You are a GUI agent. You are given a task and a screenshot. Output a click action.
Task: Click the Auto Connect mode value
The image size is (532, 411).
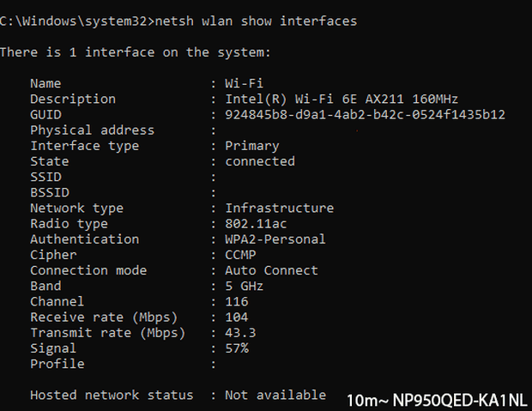pyautogui.click(x=271, y=270)
